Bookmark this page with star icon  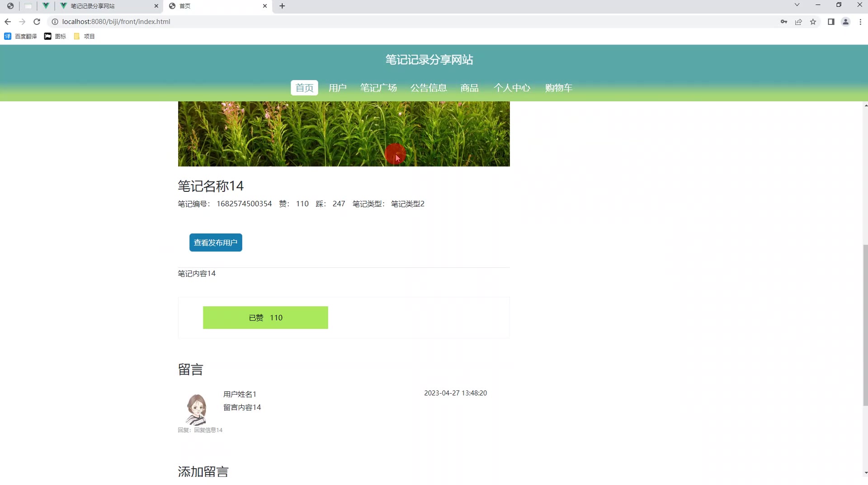[813, 22]
